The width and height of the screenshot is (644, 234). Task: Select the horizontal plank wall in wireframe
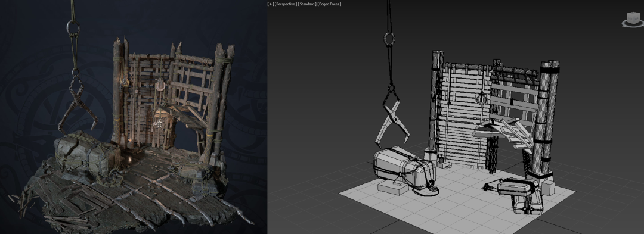coord(464,116)
